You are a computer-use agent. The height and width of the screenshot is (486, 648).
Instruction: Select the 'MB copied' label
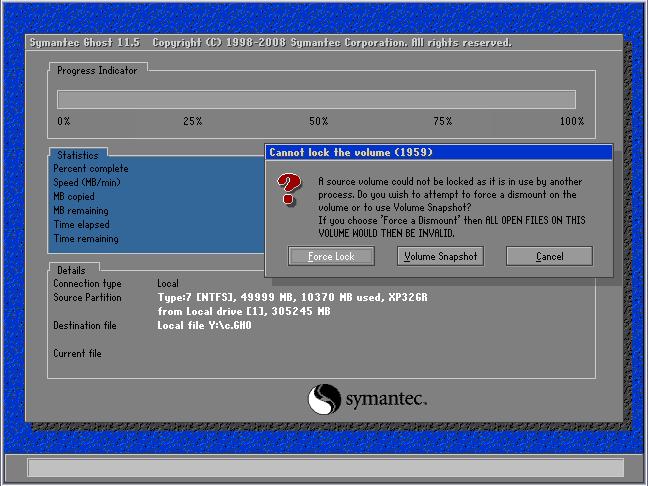pos(74,196)
